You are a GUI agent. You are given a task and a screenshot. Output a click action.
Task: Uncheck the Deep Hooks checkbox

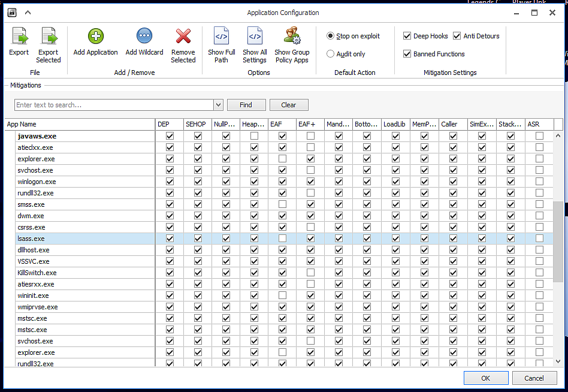(407, 36)
